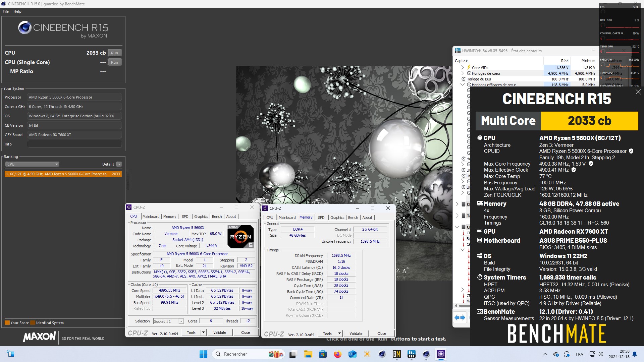Click Close button in the Processor CPU-Z window
This screenshot has height=362, width=644.
pos(246,333)
